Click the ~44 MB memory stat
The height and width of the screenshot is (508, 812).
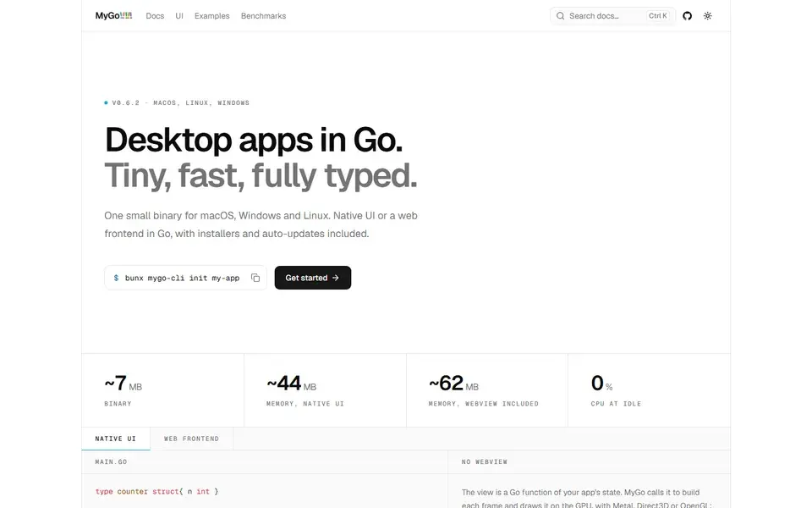[x=325, y=390]
